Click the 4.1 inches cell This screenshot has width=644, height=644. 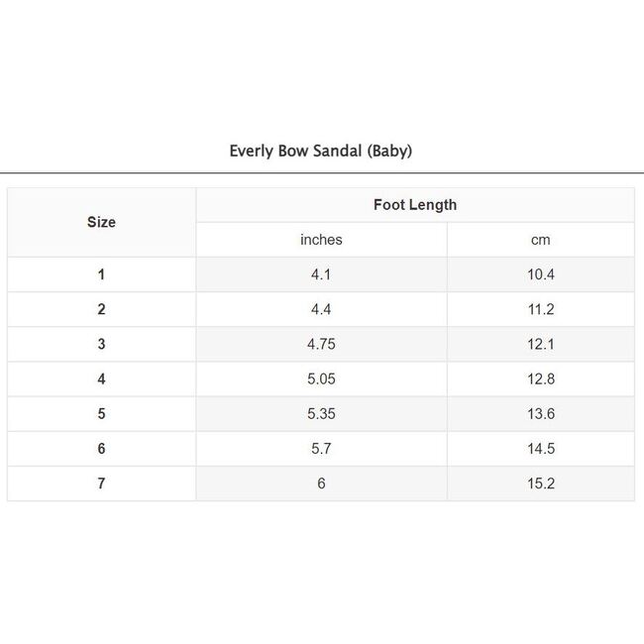coord(321,274)
